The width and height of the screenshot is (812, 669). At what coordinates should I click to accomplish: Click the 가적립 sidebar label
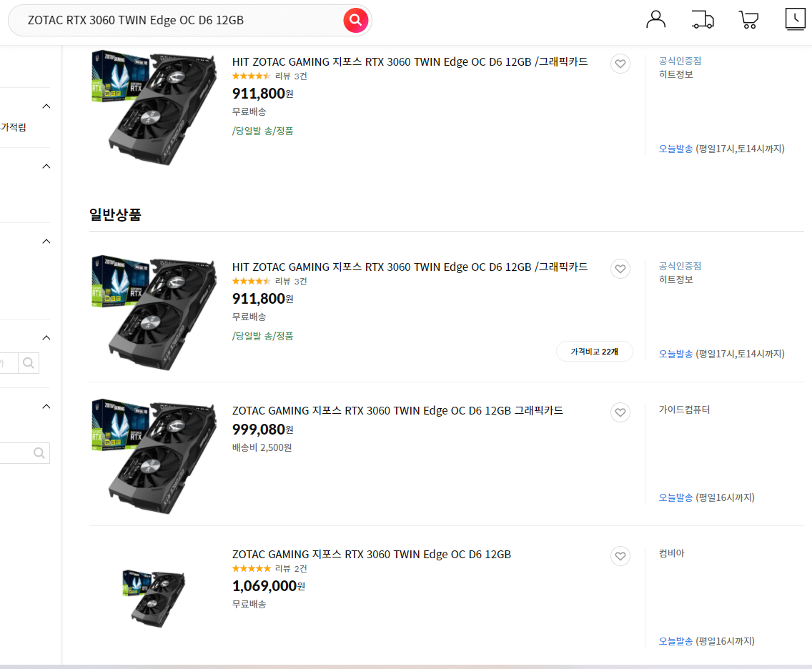14,127
